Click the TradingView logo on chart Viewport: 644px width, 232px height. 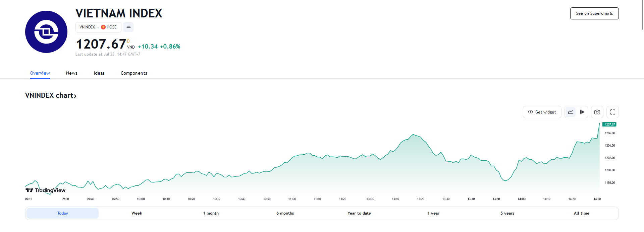pos(46,190)
